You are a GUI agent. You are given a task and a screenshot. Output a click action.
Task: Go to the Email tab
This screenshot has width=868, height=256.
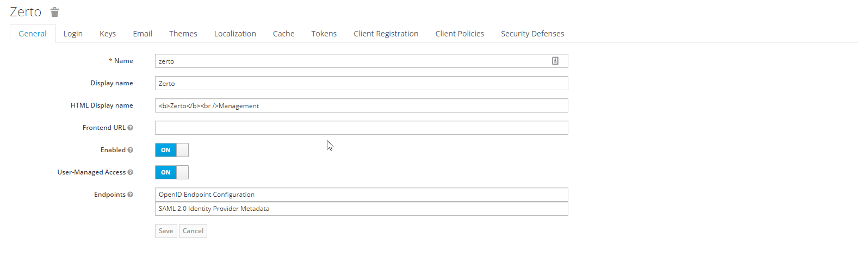142,34
